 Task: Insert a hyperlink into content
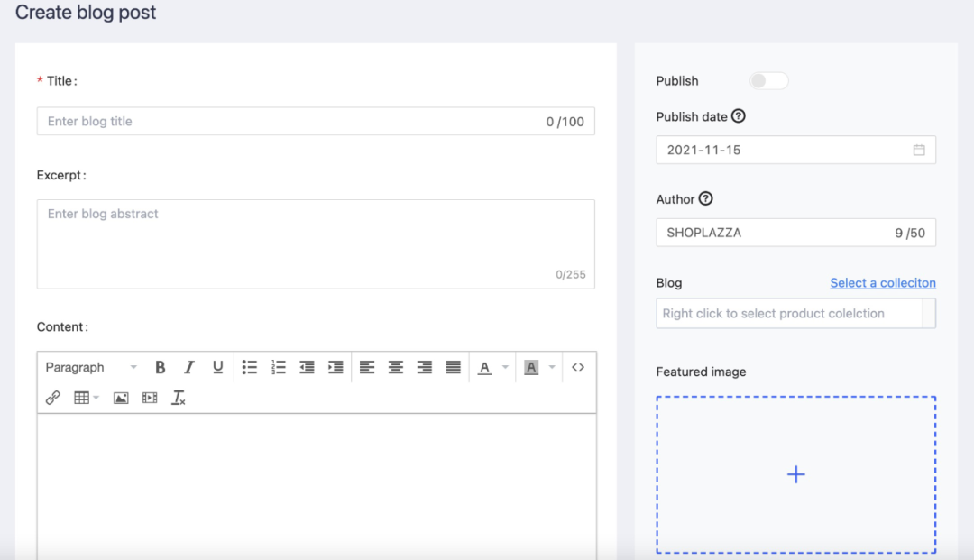point(53,398)
